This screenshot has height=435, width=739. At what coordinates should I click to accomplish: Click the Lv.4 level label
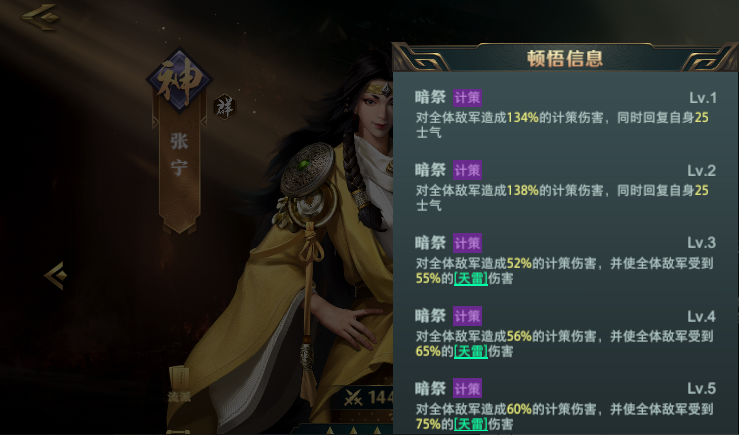701,316
